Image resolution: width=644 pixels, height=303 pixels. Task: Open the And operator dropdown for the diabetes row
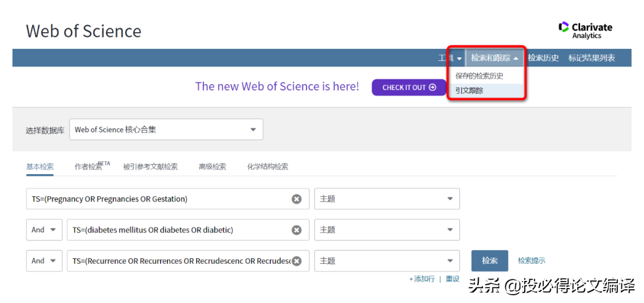click(44, 230)
